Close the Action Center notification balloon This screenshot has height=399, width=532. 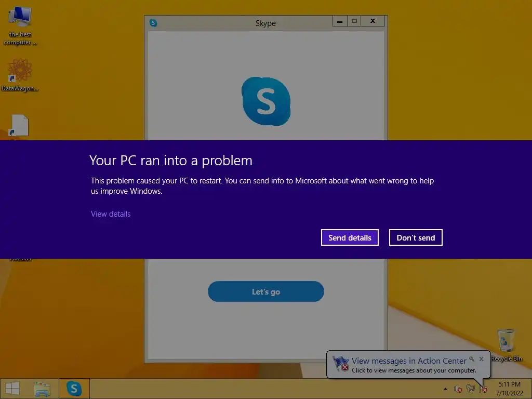[x=481, y=358]
